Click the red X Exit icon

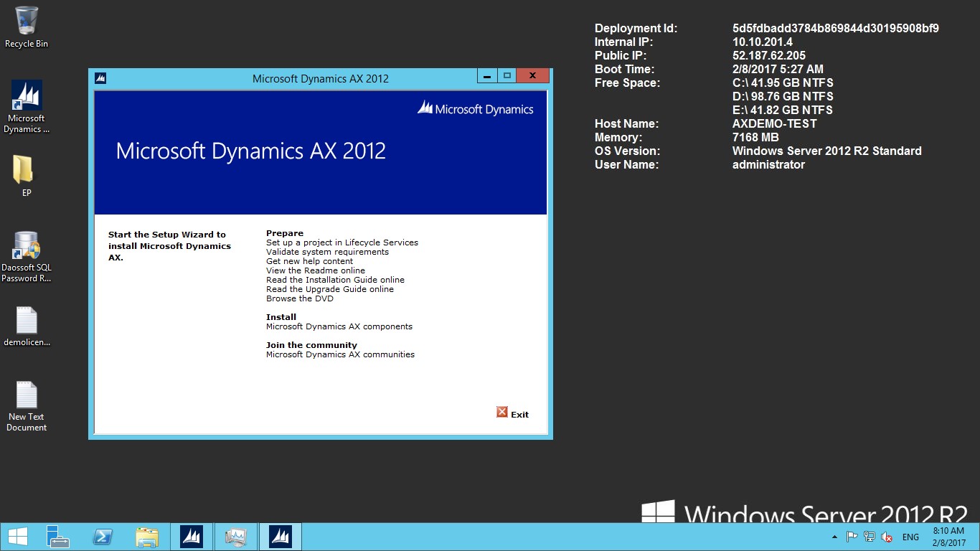[502, 412]
